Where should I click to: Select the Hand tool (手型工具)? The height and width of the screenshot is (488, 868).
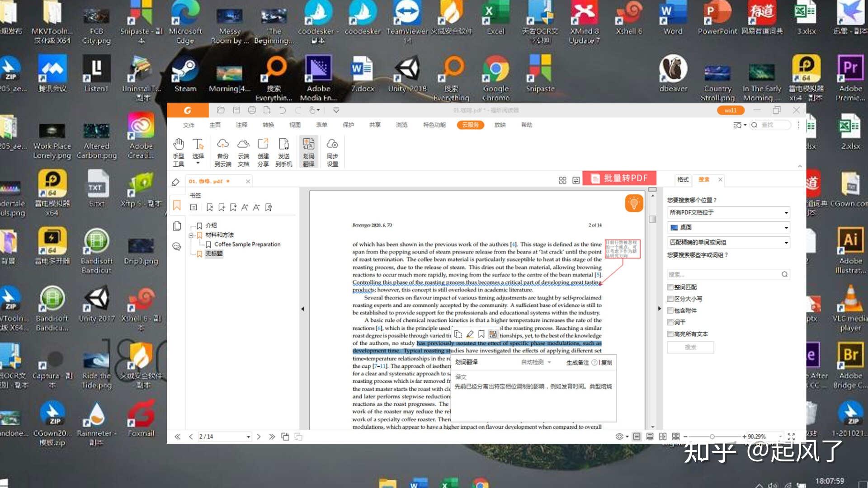click(179, 152)
